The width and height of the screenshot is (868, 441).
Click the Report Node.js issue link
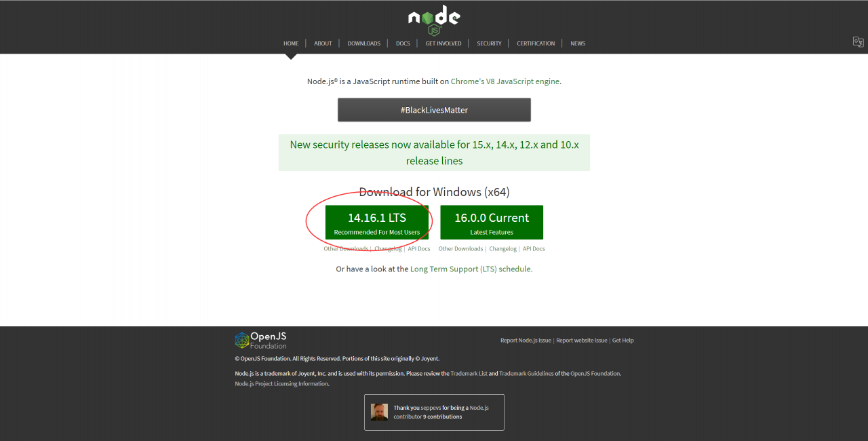(x=526, y=341)
